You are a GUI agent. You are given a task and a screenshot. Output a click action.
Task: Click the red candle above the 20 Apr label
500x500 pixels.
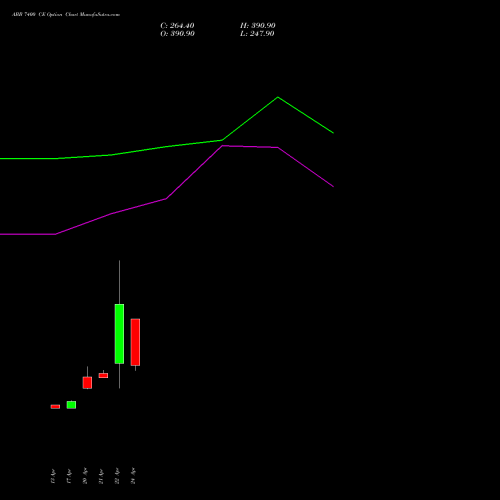click(87, 383)
